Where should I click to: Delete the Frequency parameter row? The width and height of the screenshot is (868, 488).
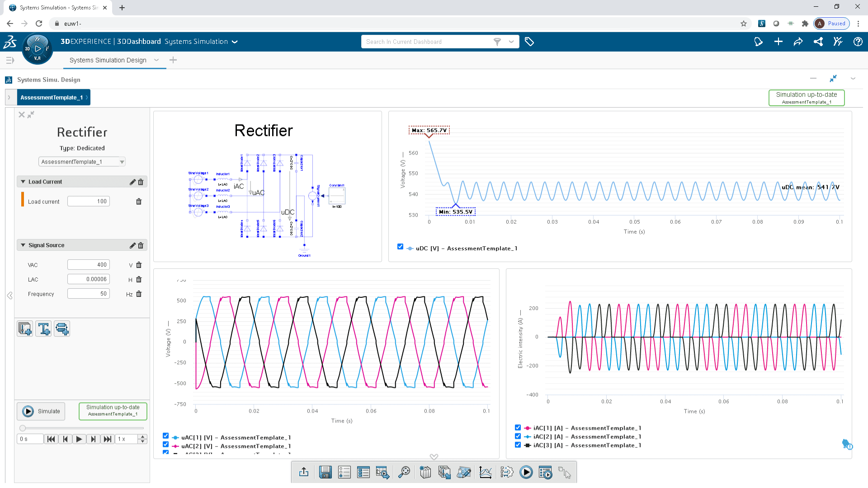pyautogui.click(x=139, y=294)
